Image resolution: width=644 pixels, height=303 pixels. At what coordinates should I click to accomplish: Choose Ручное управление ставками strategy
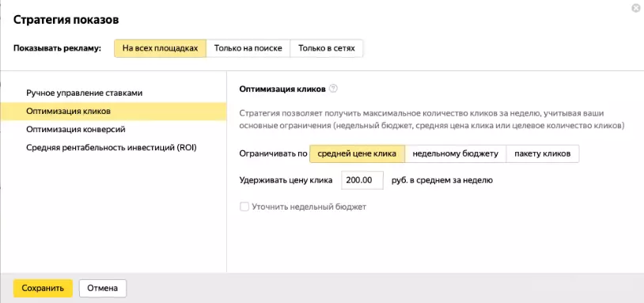point(113,93)
